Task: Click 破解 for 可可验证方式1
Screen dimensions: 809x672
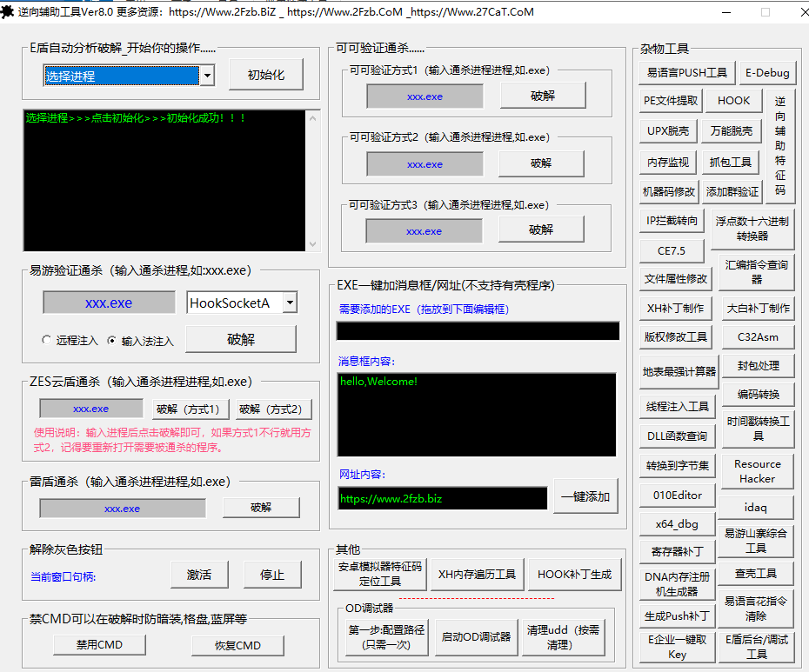Action: (542, 96)
